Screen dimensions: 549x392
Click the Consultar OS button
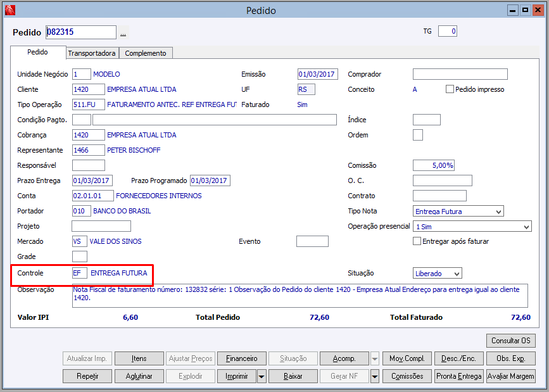pos(510,341)
